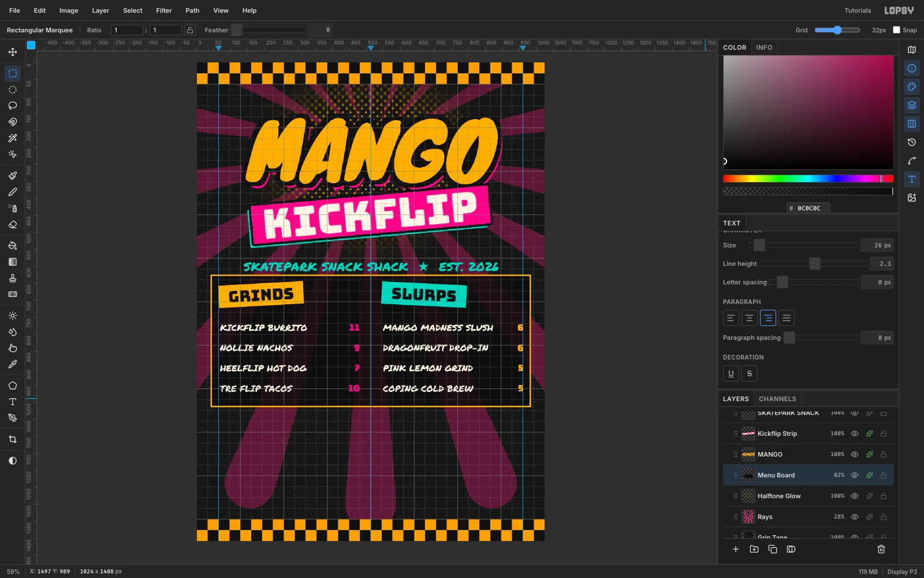Screen dimensions: 924x578
Task: Click the hue spectrum slider
Action: tap(808, 179)
